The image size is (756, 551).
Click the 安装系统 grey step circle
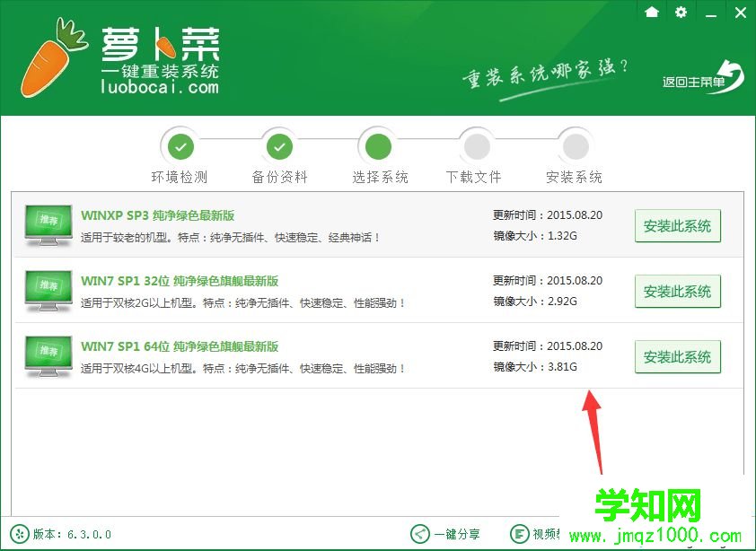point(576,146)
